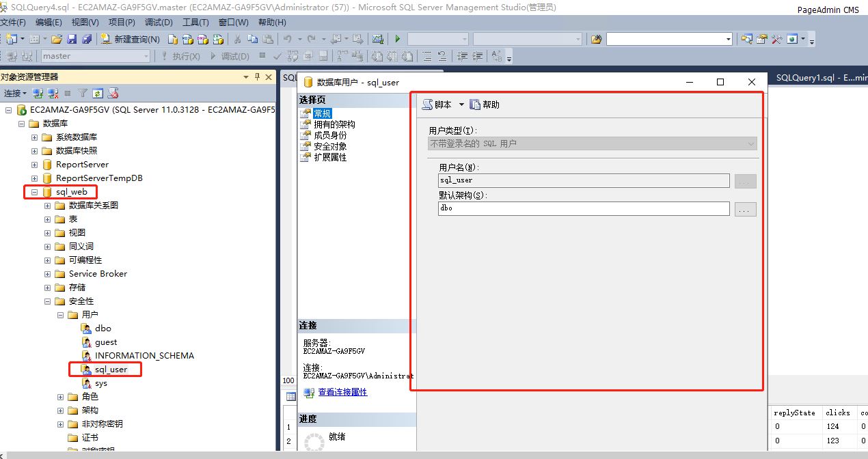Select INFORMATION_SCHEMA user in tree
Image resolution: width=868 pixels, height=459 pixels.
144,356
